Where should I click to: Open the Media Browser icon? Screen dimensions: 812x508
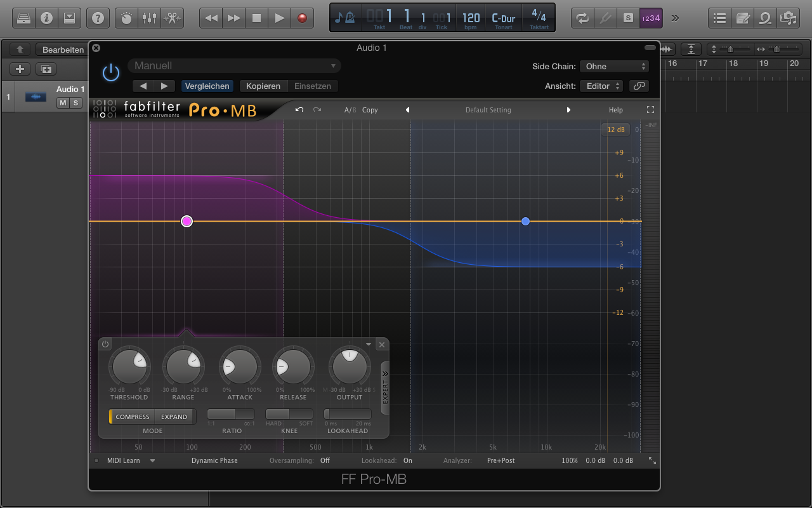(788, 18)
